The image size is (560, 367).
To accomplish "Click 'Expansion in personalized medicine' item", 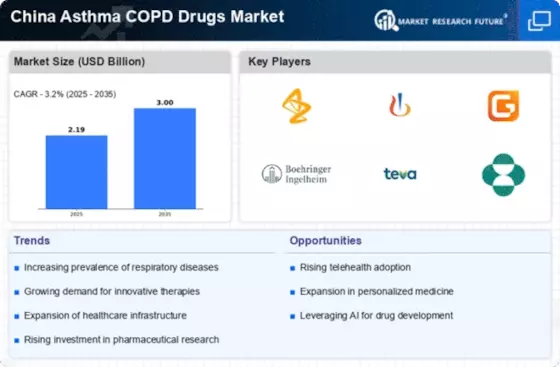I will pyautogui.click(x=376, y=292).
